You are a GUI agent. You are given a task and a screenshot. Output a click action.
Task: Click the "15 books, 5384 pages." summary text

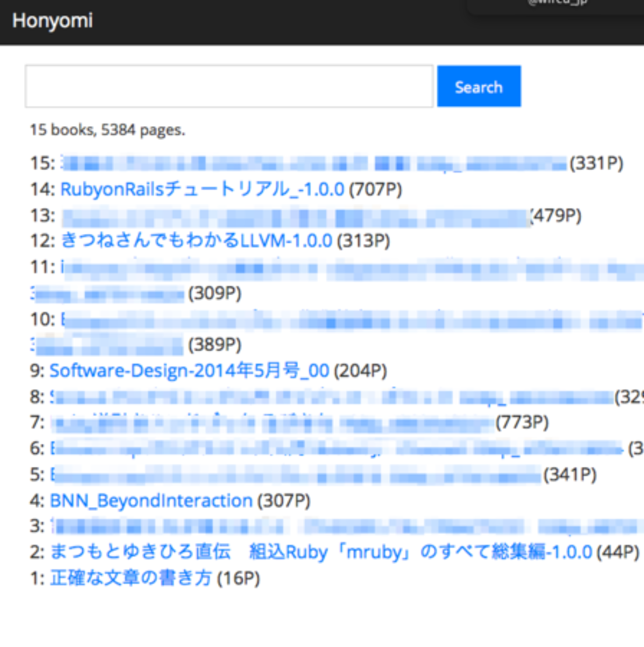click(107, 130)
